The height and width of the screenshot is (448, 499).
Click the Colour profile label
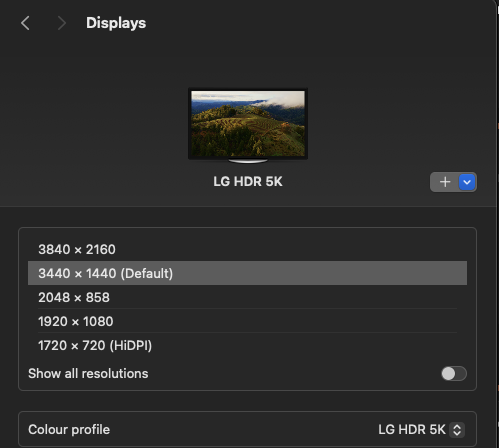[69, 429]
